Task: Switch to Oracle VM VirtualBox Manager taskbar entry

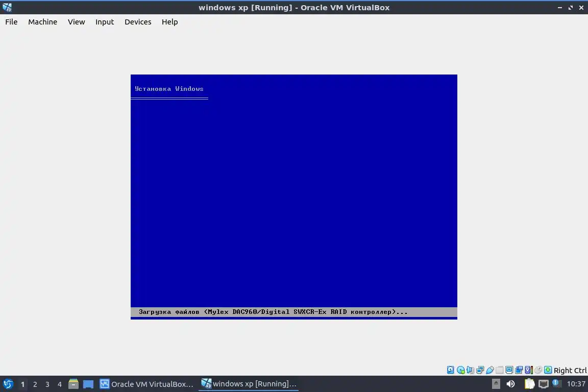Action: [x=146, y=384]
